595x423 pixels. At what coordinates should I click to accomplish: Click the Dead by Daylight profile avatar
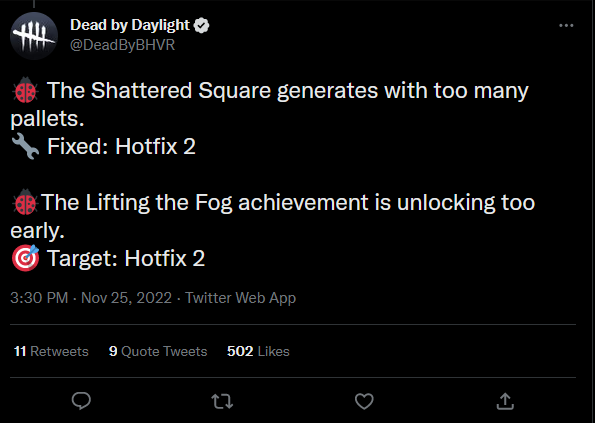coord(34,36)
